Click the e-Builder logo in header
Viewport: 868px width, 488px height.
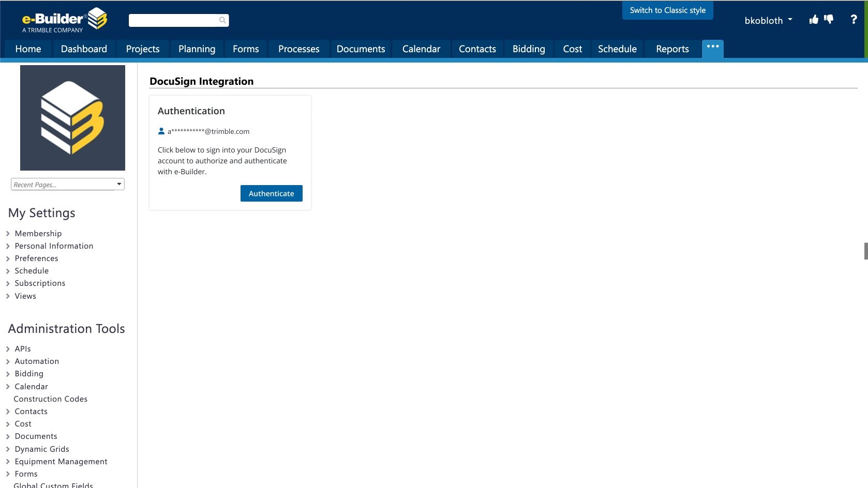[x=65, y=20]
